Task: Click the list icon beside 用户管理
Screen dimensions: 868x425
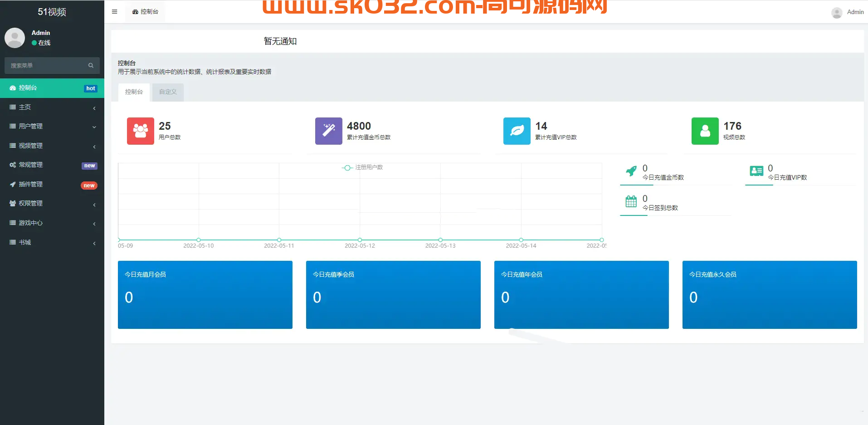Action: 13,126
